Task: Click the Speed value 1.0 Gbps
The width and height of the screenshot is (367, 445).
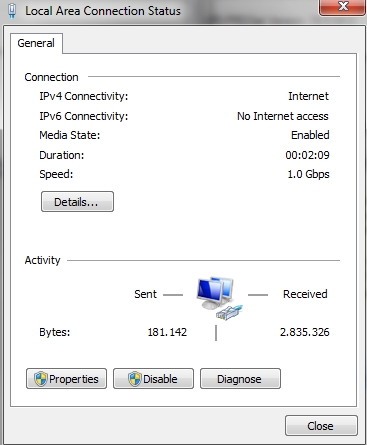Action: pyautogui.click(x=308, y=174)
